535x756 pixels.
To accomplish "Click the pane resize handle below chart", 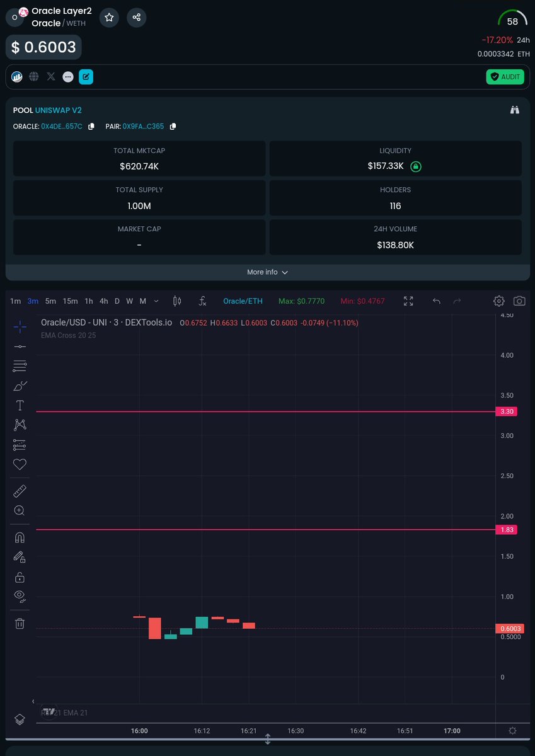I will (267, 739).
